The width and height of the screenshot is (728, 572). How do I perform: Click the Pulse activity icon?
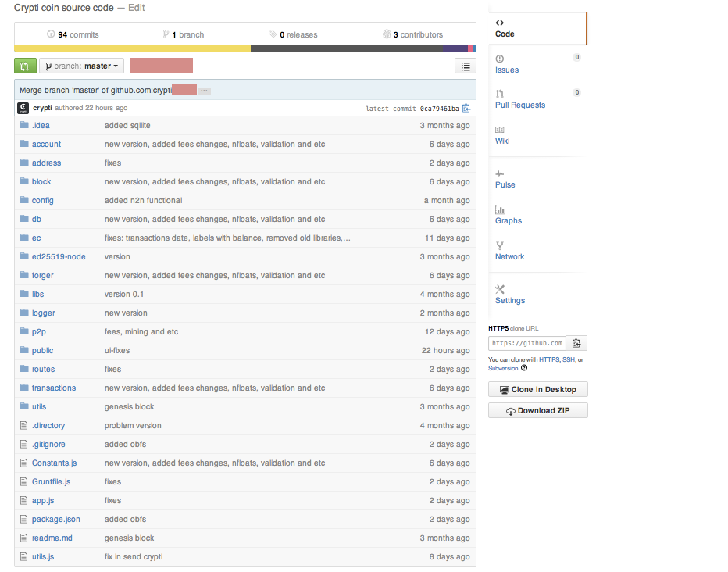500,173
